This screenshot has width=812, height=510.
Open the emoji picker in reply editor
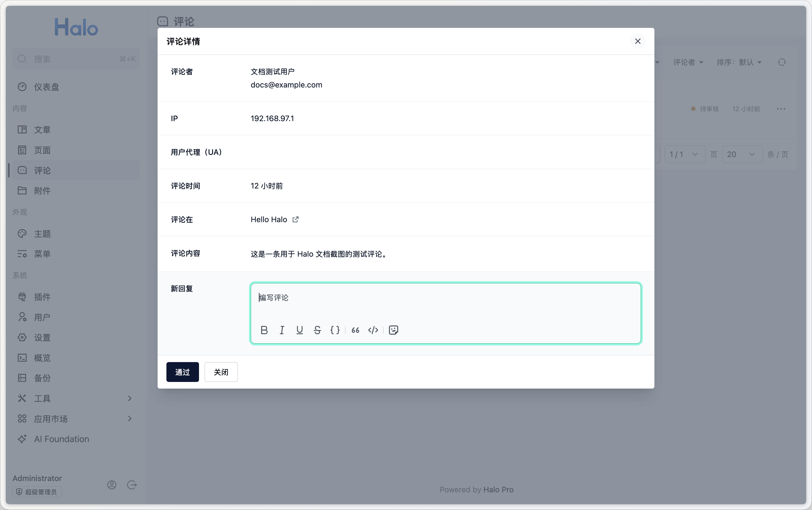point(394,330)
